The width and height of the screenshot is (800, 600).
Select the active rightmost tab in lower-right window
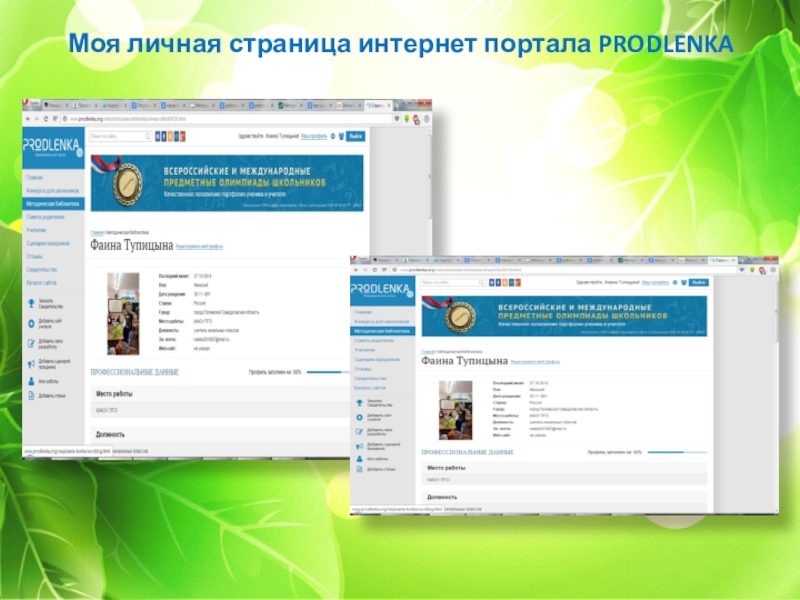721,260
